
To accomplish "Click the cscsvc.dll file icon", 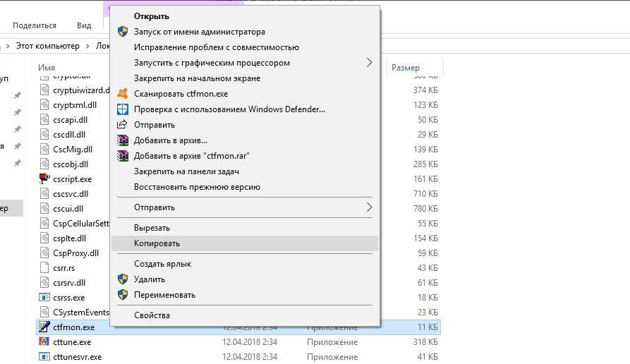I will pos(44,194).
